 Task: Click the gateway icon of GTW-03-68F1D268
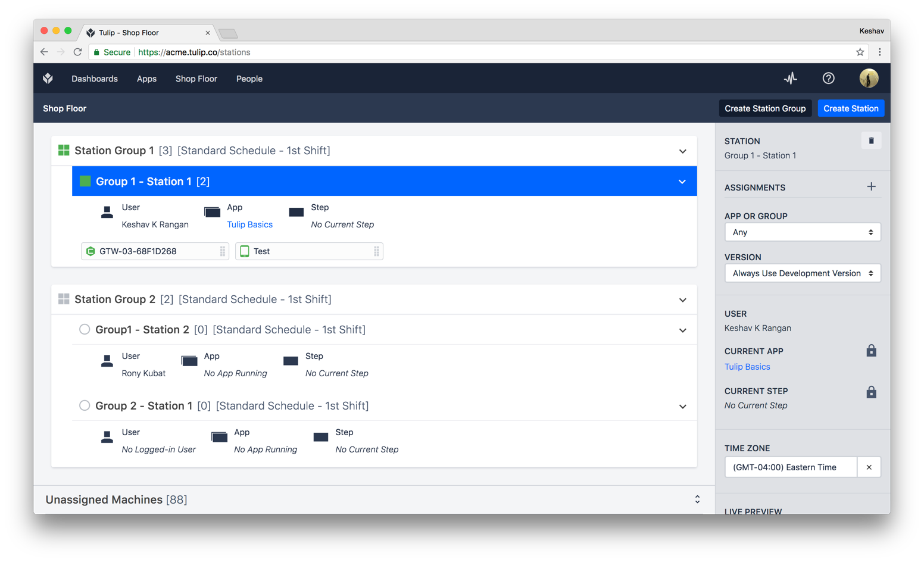pos(90,251)
